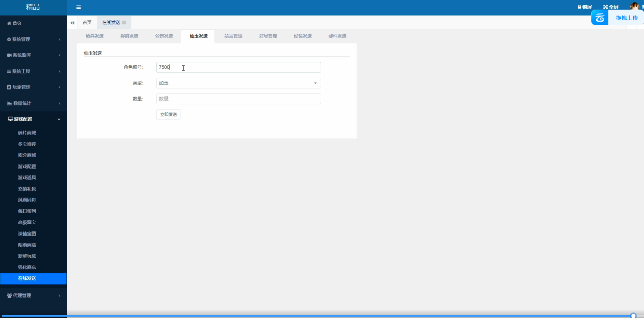This screenshot has width=644, height=318.
Task: Click the gear icon beside 系统管理
Action: pyautogui.click(x=9, y=39)
